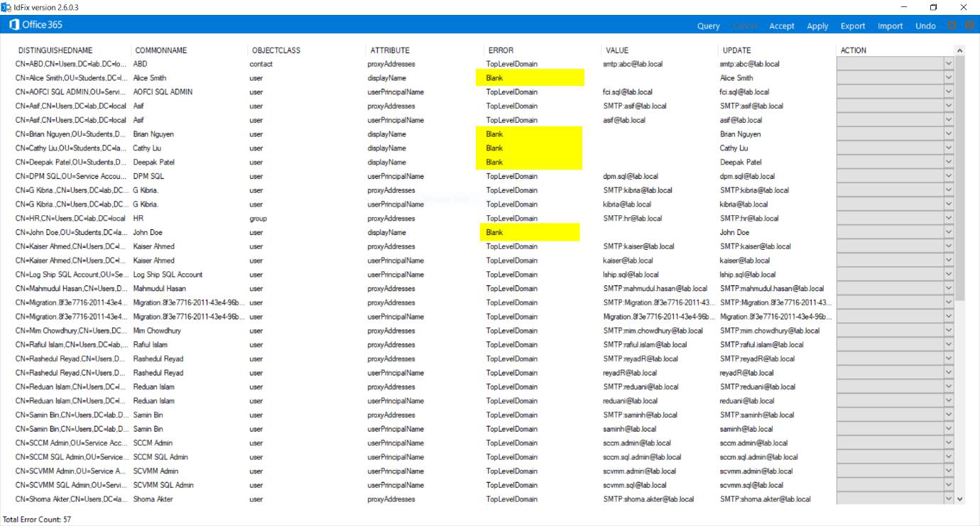Image resolution: width=980 pixels, height=526 pixels.
Task: Select the VALUE cell SMTP:mim.chowdhury@lab.local
Action: tap(653, 331)
